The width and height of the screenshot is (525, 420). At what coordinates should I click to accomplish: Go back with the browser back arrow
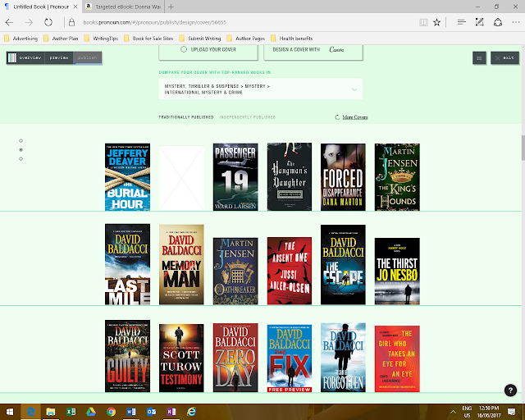pos(9,22)
